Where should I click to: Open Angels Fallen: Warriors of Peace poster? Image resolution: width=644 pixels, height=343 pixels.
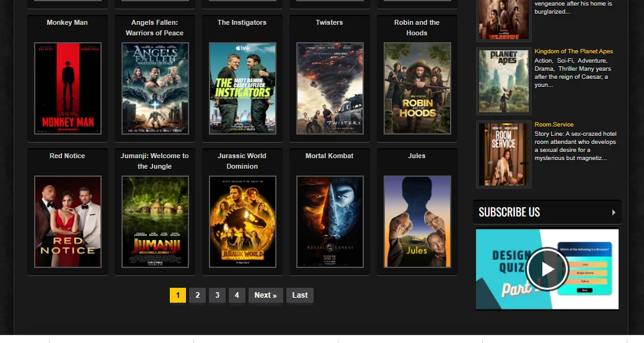click(x=155, y=88)
